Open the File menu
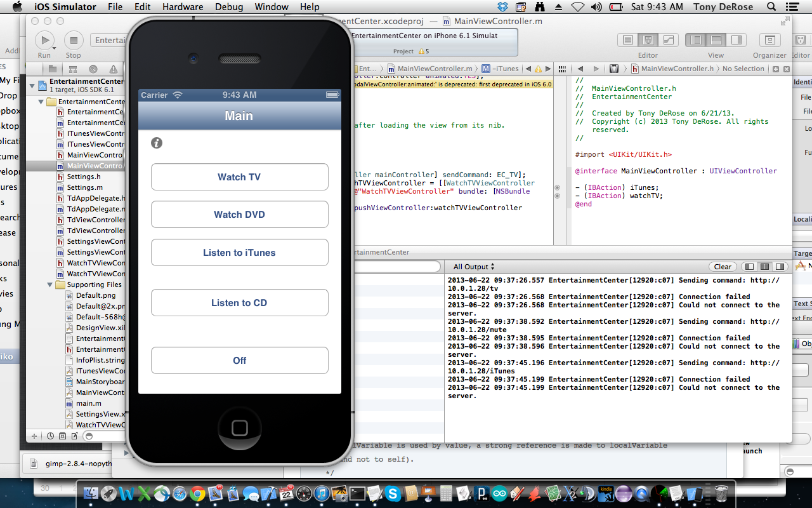812x508 pixels. pos(115,7)
